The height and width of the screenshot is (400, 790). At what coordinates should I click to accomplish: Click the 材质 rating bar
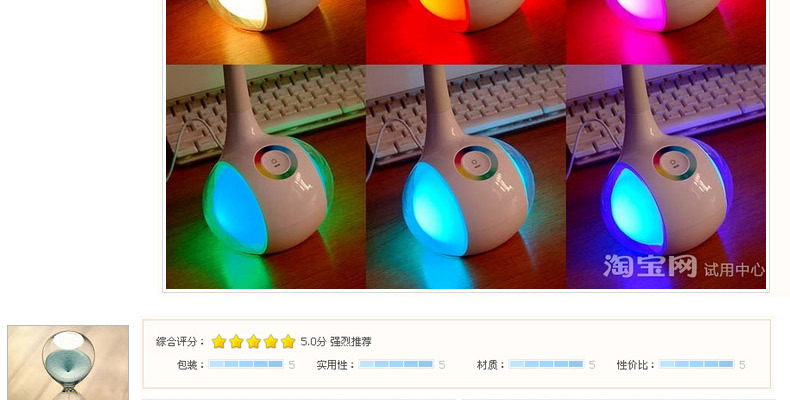(546, 364)
